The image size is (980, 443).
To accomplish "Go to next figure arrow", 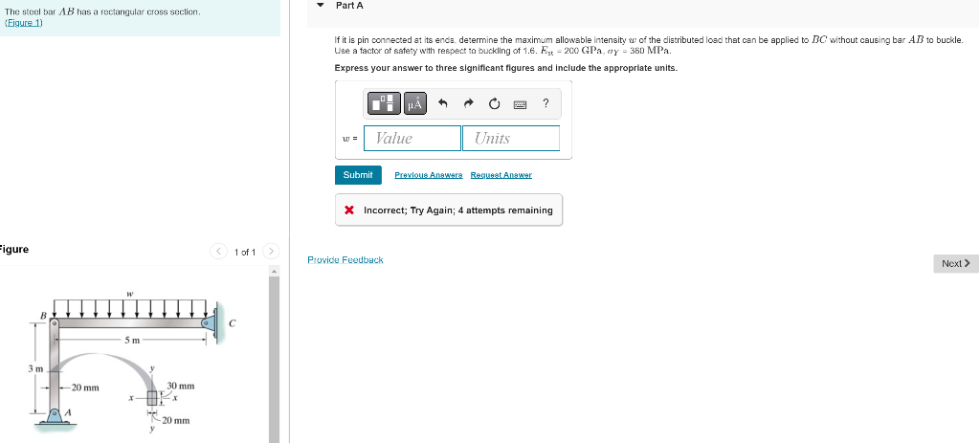I will pos(271,252).
